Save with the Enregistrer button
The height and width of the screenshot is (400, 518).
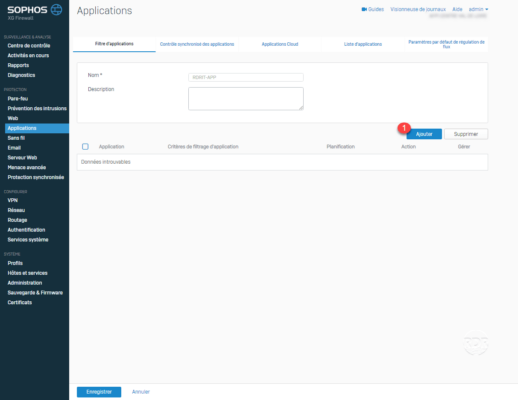click(99, 392)
